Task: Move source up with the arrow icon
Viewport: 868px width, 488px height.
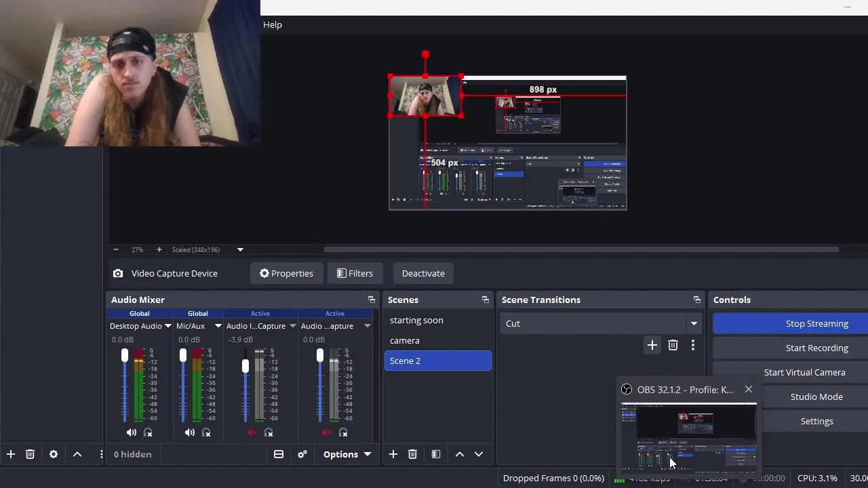Action: (x=77, y=454)
